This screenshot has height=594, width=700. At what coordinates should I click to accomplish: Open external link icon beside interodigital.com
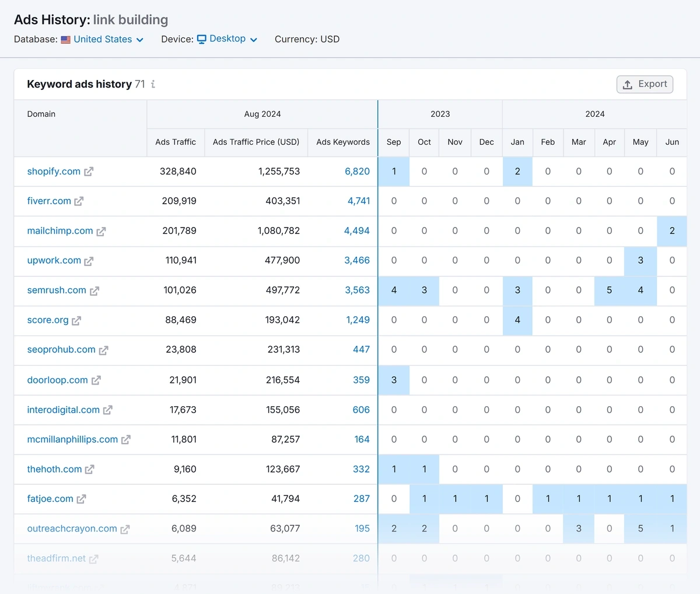(x=108, y=410)
